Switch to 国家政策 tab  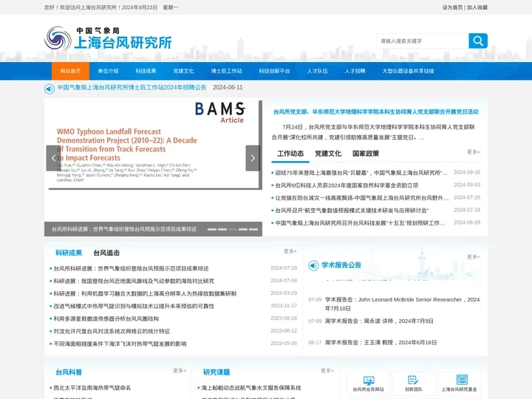(366, 154)
